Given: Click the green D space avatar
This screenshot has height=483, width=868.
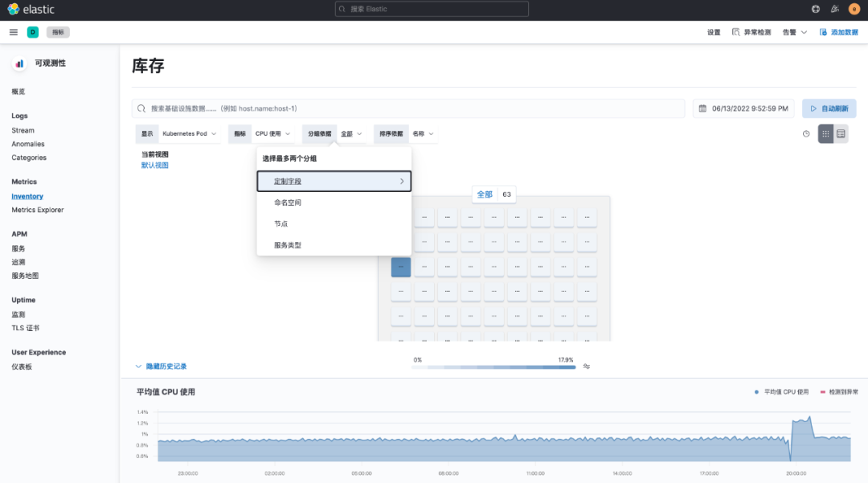Looking at the screenshot, I should pyautogui.click(x=33, y=32).
